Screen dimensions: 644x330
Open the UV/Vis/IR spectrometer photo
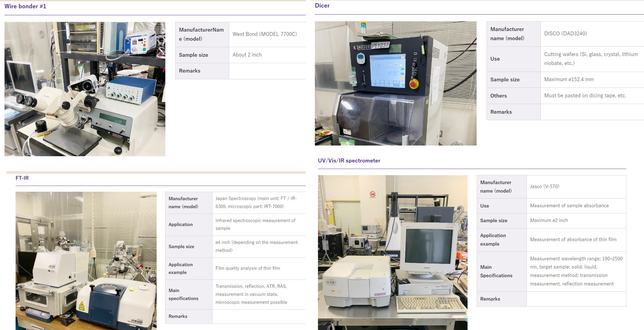point(392,252)
